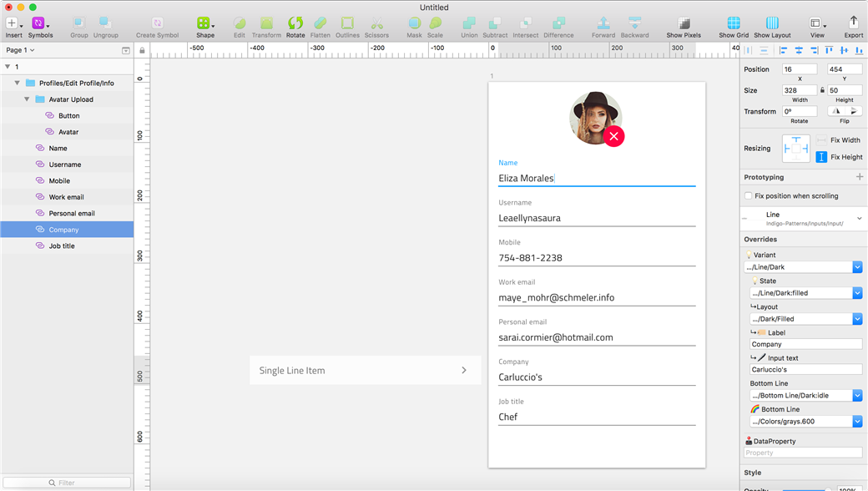Image resolution: width=868 pixels, height=491 pixels.
Task: Click red remove button on avatar photo
Action: coord(614,136)
